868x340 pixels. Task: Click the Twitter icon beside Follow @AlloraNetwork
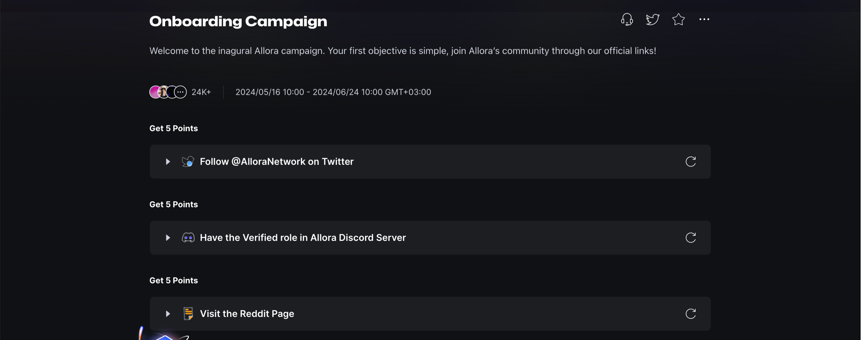pyautogui.click(x=188, y=161)
